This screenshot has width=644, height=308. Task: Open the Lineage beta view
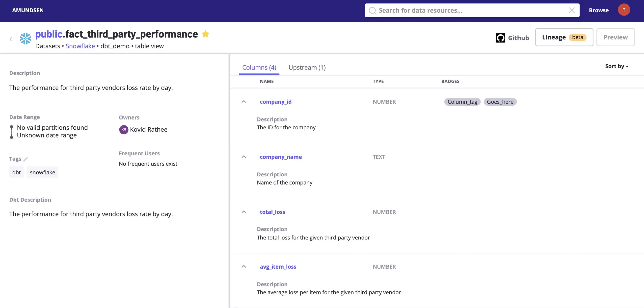pos(564,37)
